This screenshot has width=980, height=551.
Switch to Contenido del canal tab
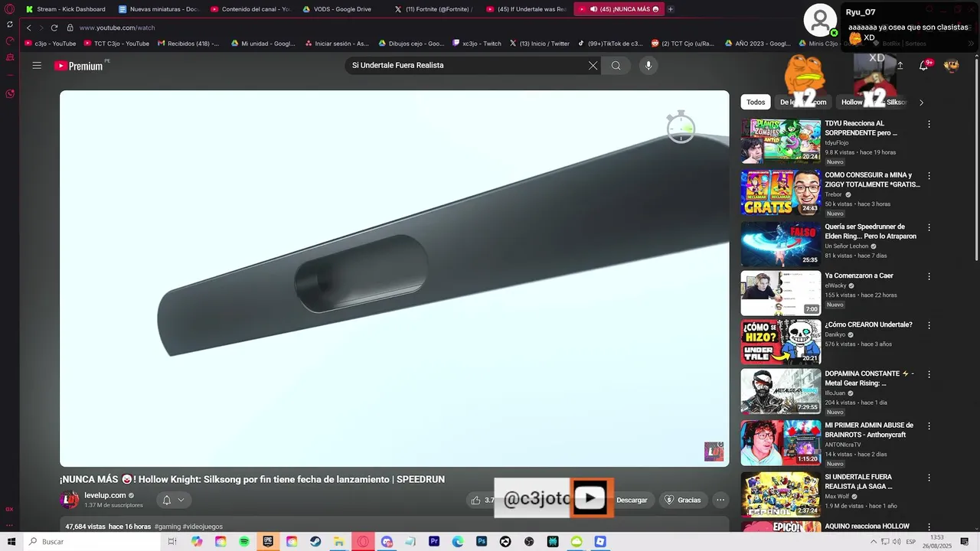tap(251, 9)
